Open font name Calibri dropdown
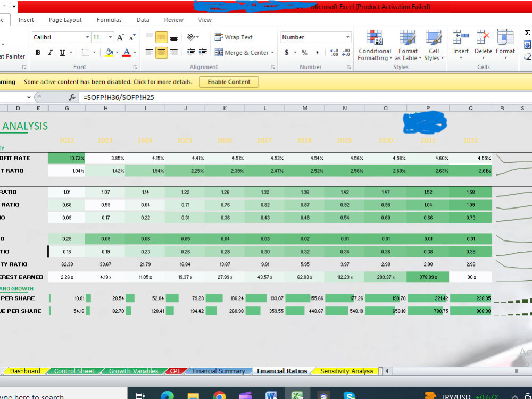Image resolution: width=532 pixels, height=399 pixels. [87, 37]
